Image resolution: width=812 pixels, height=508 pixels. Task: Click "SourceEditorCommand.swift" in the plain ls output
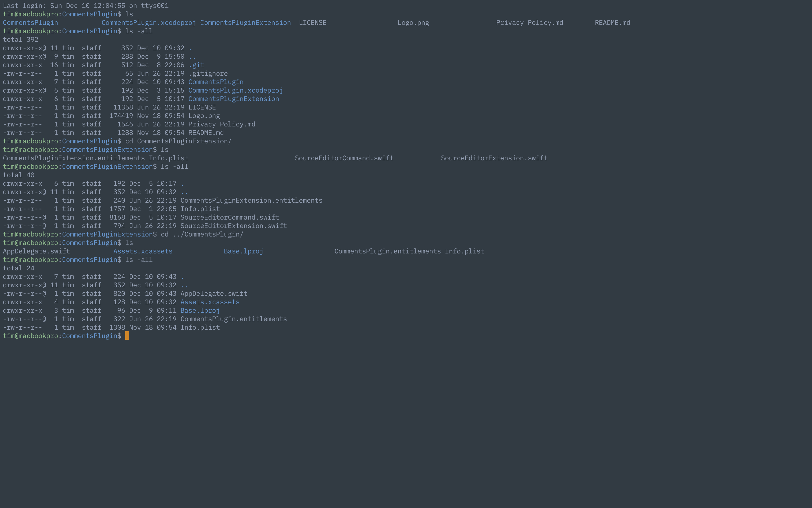(x=344, y=158)
